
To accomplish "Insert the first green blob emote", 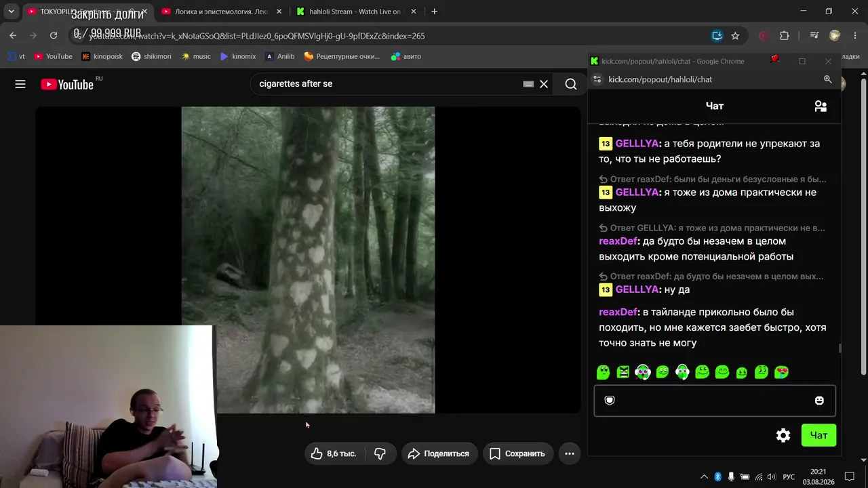I will point(603,372).
